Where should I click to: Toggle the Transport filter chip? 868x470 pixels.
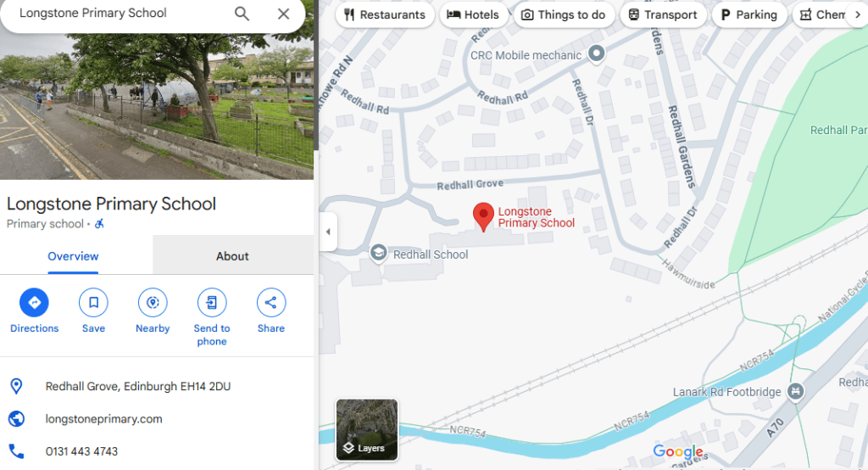663,15
